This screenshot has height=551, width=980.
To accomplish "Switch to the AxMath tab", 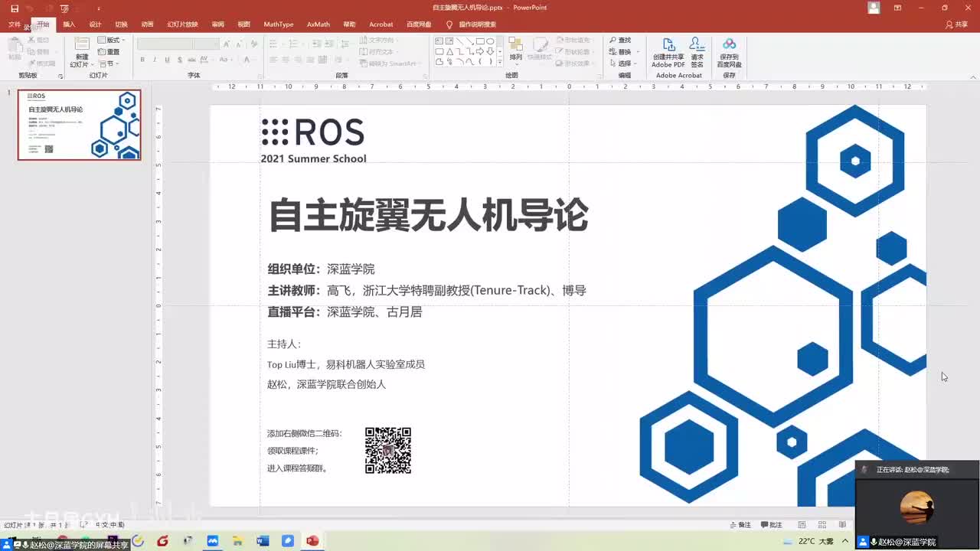I will coord(318,24).
